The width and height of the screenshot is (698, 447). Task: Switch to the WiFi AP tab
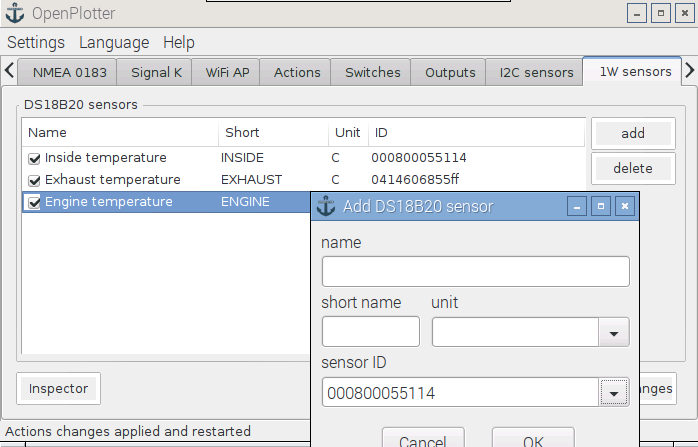tap(227, 73)
